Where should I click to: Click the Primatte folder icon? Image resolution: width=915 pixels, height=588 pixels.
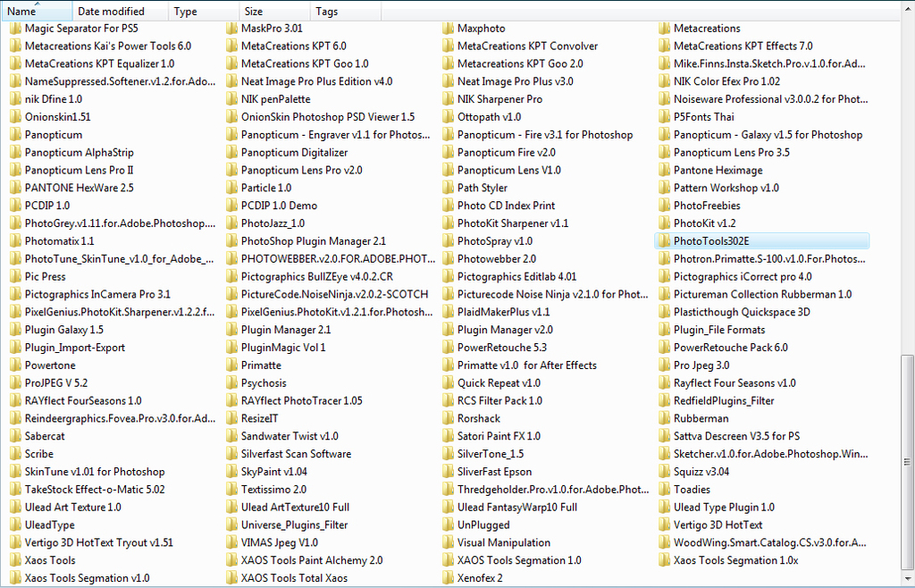231,365
